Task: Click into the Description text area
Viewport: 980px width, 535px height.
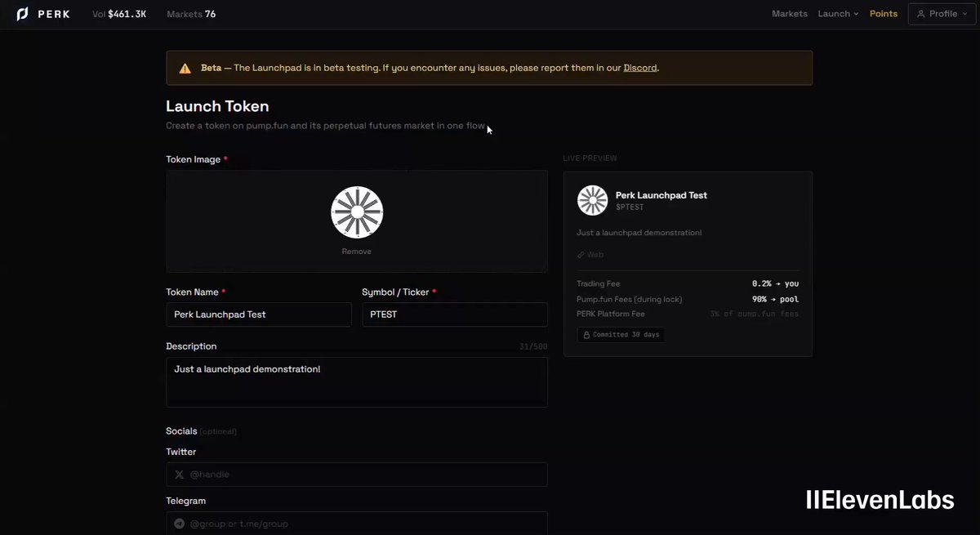Action: tap(357, 382)
